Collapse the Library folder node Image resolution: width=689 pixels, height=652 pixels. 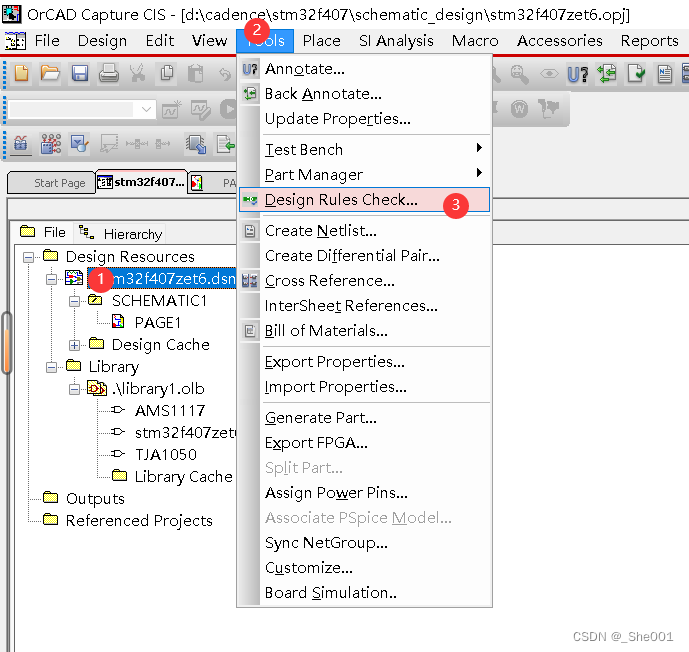click(51, 367)
